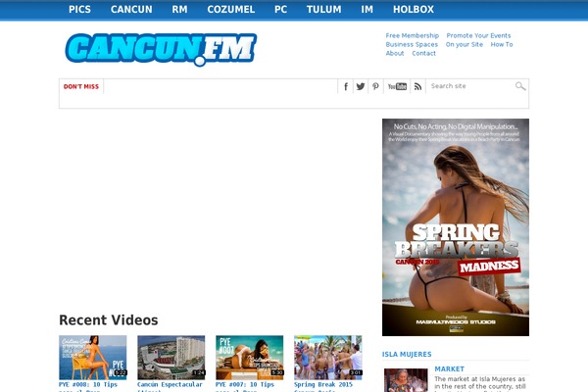Open the How To link
The height and width of the screenshot is (392, 588).
coord(502,45)
